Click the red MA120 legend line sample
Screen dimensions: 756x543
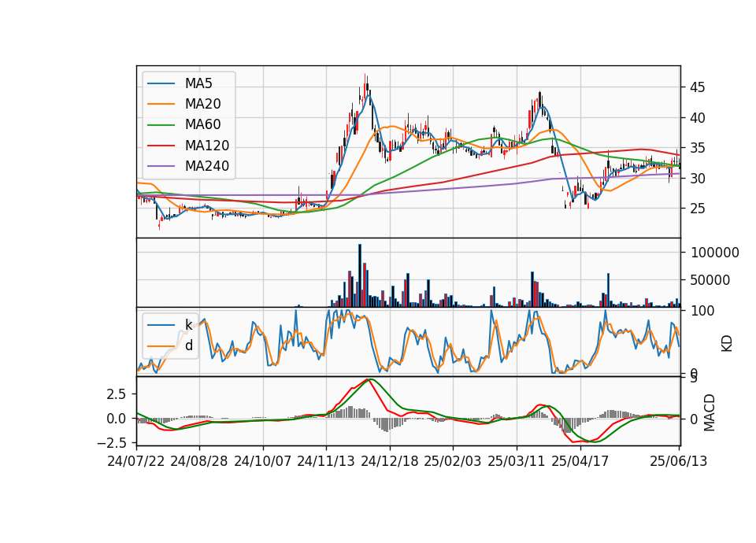(x=161, y=146)
